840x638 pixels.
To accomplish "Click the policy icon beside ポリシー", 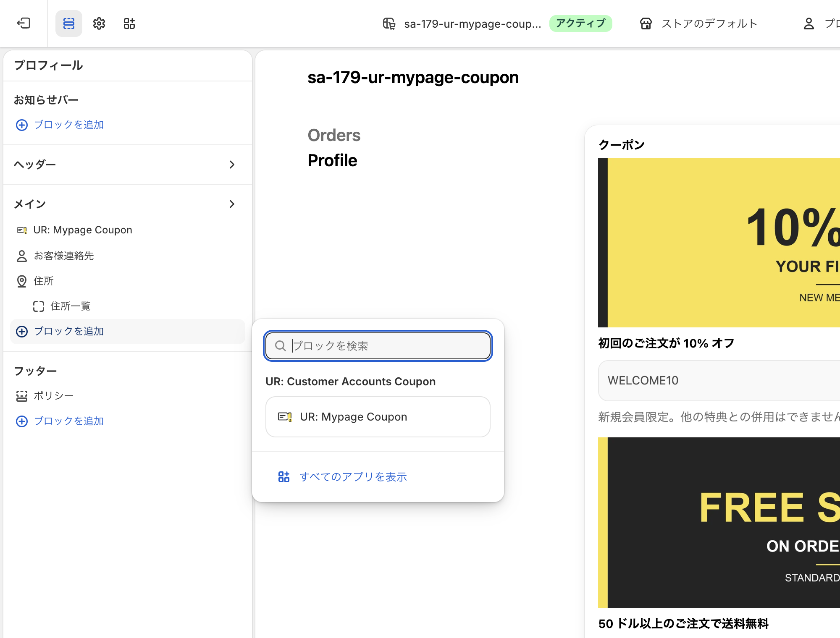I will [22, 396].
